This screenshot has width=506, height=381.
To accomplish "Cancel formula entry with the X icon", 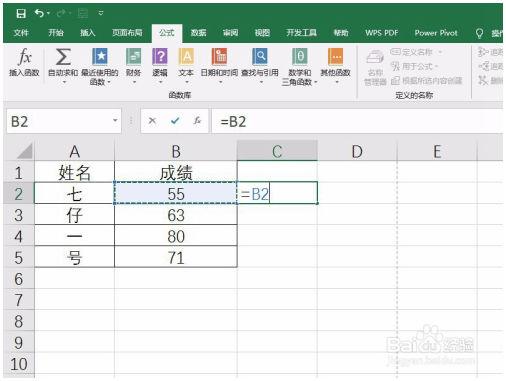I will 152,120.
